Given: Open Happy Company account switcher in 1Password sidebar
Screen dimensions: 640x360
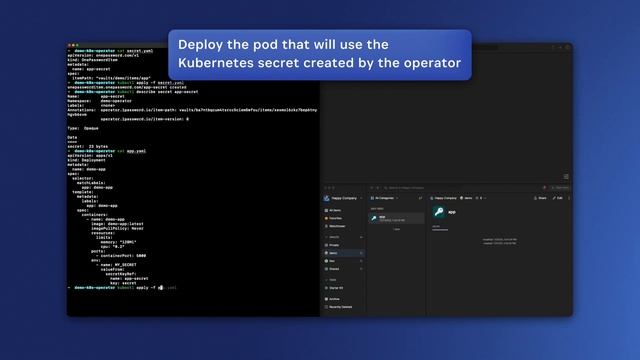Looking at the screenshot, I should pos(344,198).
